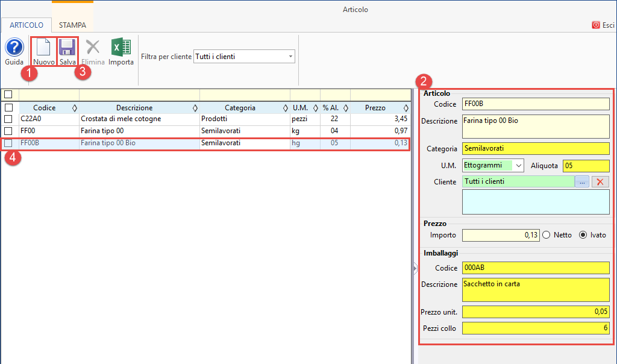Click the Codice filter cell above header

pyautogui.click(x=49, y=95)
